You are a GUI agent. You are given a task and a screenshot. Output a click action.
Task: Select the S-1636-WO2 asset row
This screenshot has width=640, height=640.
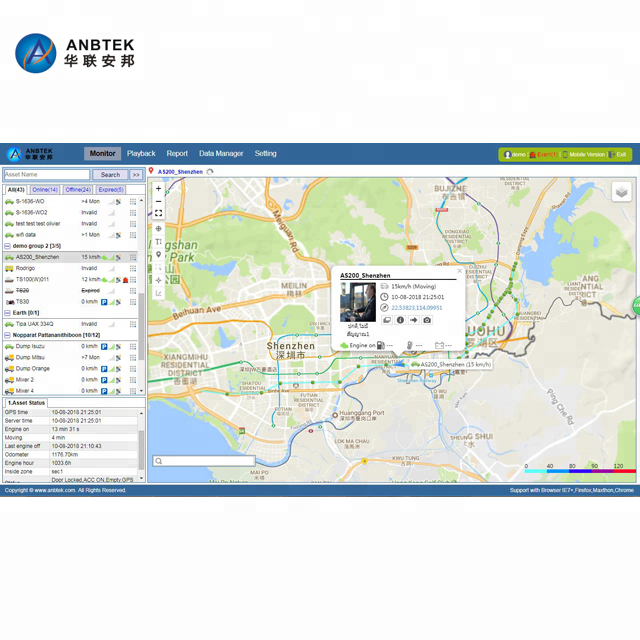coord(70,213)
